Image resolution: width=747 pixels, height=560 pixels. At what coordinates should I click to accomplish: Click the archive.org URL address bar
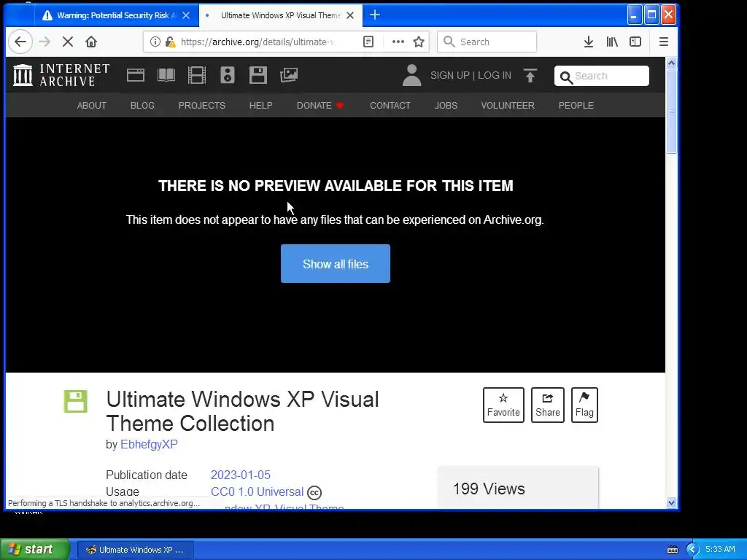click(x=258, y=42)
